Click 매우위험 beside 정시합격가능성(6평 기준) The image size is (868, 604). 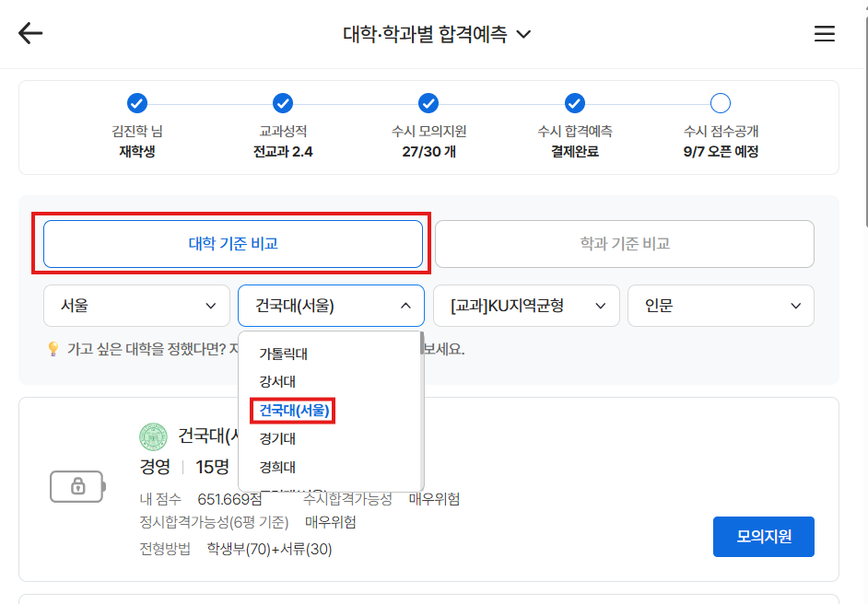331,522
